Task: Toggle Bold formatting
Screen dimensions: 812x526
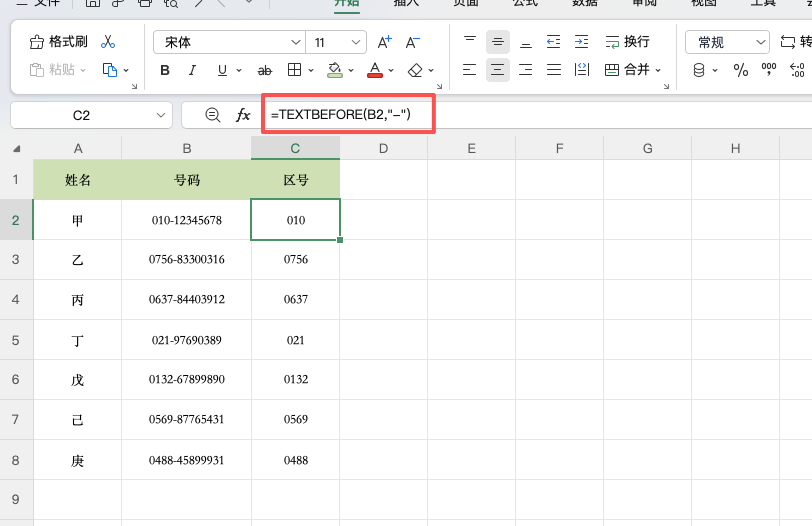Action: (165, 70)
